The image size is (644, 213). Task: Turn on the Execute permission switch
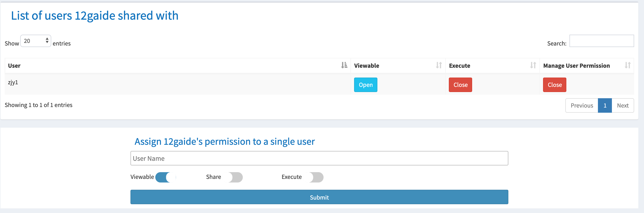point(313,177)
